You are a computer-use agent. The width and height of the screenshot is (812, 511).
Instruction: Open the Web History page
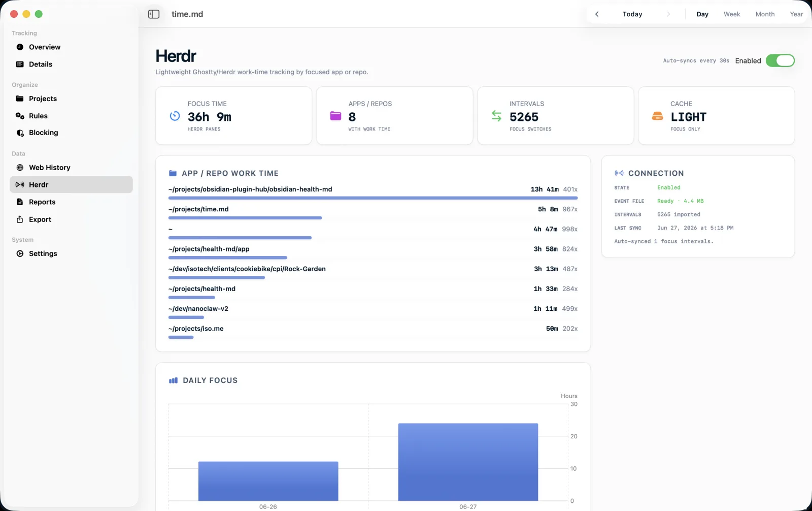71,168
